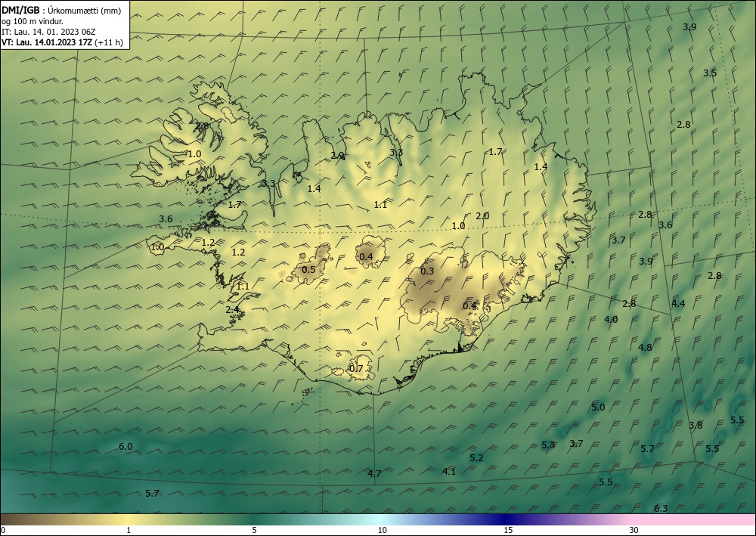The height and width of the screenshot is (536, 756).
Task: Click the 6.3 precipitation value
Action: click(661, 509)
